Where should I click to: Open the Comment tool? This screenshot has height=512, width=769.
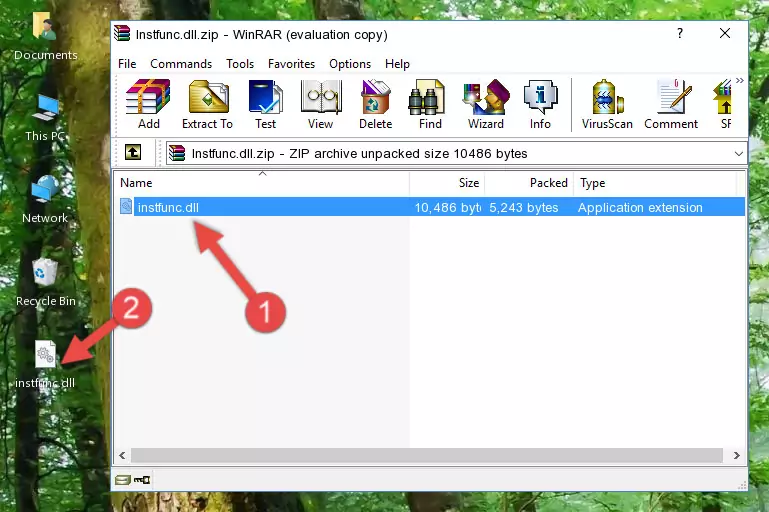pos(671,104)
